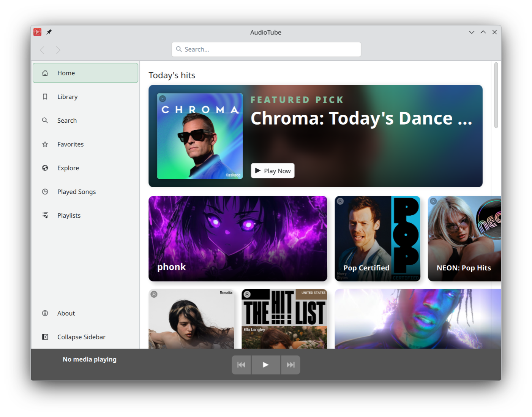The image size is (532, 417).
Task: Click the Play Now button
Action: click(x=273, y=171)
